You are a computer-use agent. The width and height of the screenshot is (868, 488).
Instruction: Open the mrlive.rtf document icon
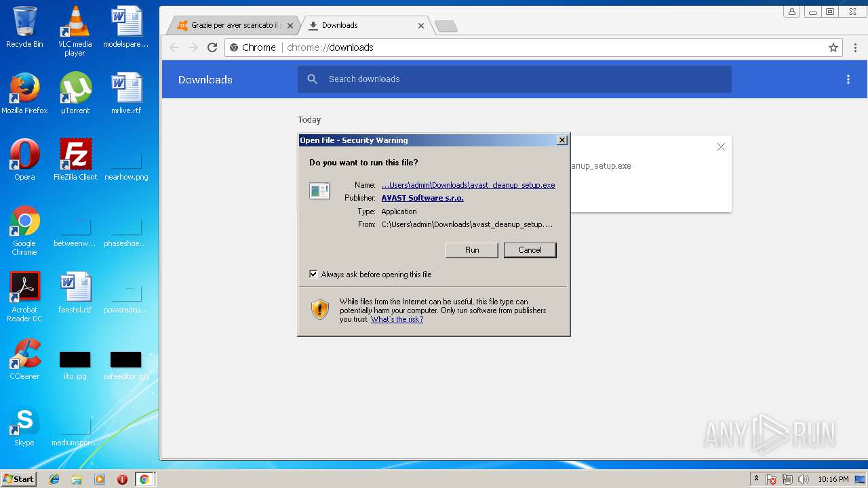[x=126, y=94]
